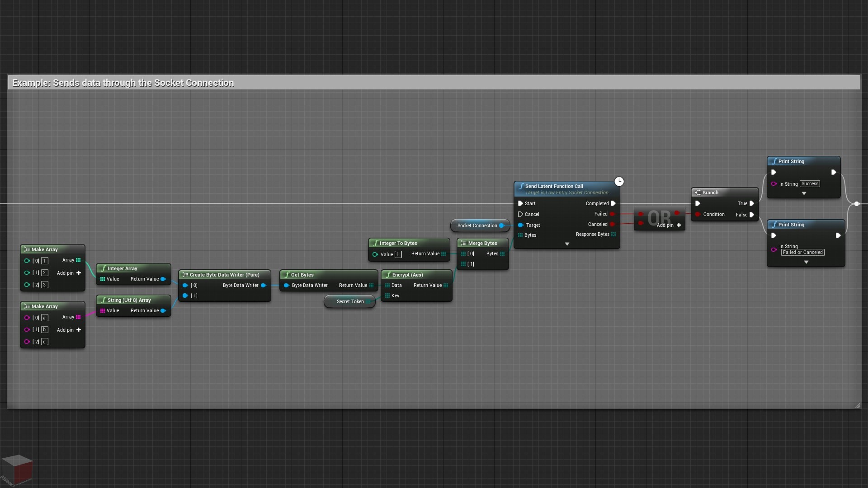Edit the In String field Failed or Canceled
Screen dimensions: 868x488
tap(803, 252)
